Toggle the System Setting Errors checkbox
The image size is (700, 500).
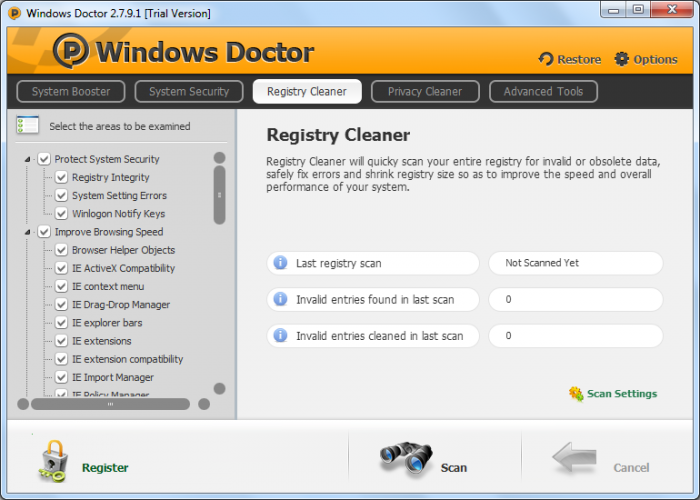pos(61,196)
